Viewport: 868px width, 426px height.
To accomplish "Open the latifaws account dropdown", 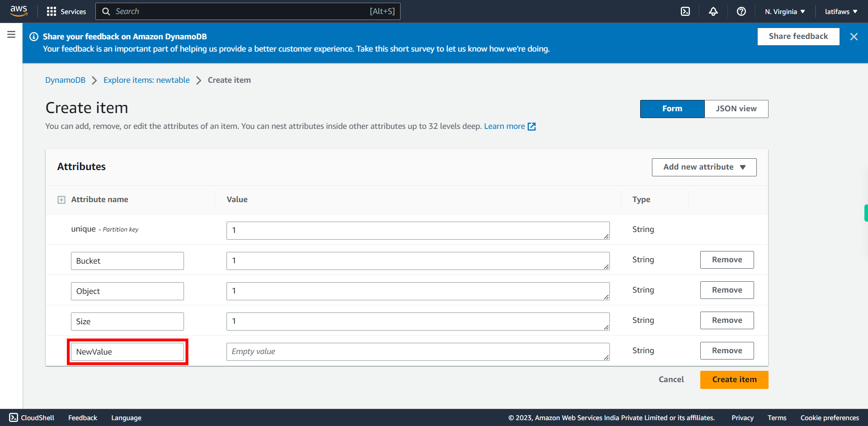I will [841, 11].
